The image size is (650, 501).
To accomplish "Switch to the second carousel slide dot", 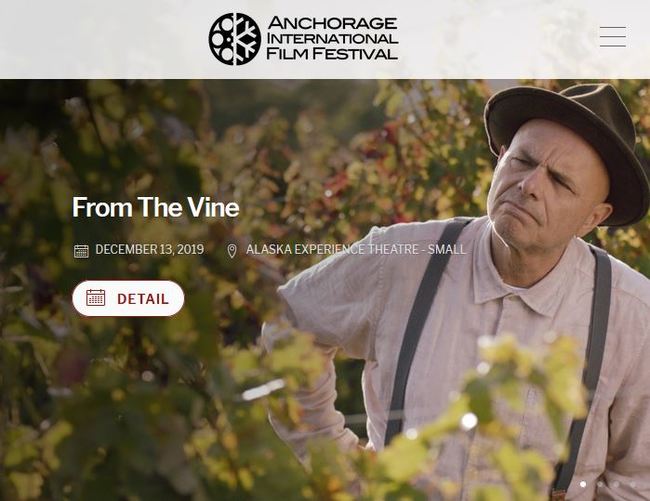I will tap(600, 484).
